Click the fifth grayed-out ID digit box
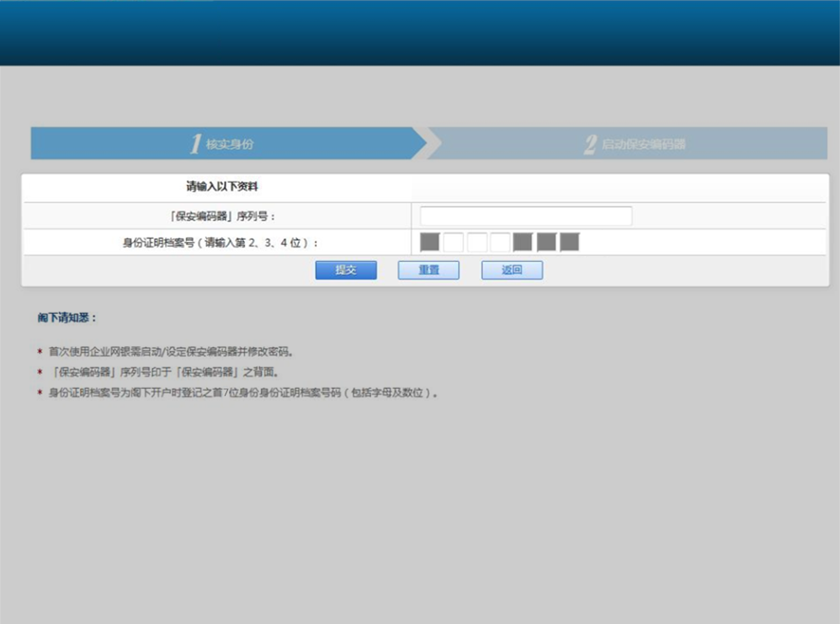The height and width of the screenshot is (624, 840). point(523,243)
